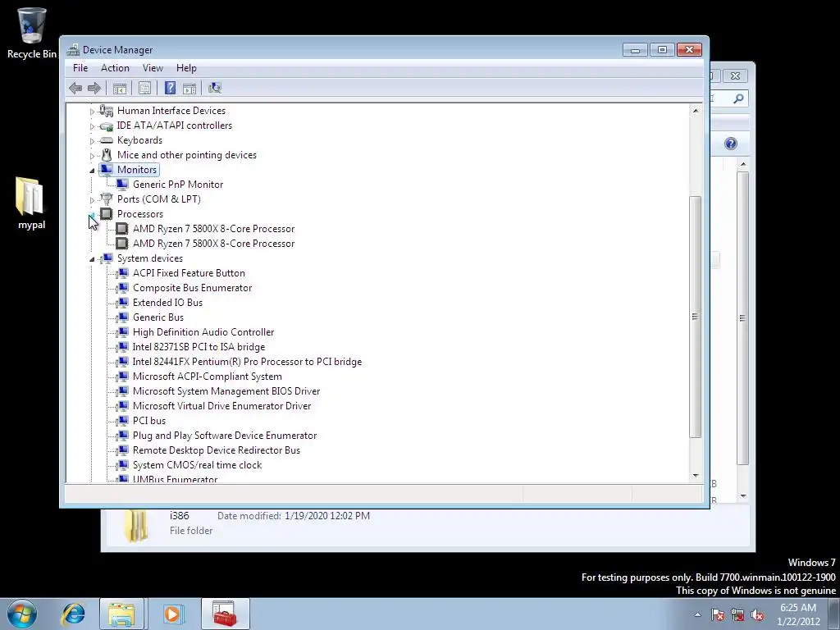Open the Windows Start orb
The image size is (840, 630).
(x=22, y=614)
